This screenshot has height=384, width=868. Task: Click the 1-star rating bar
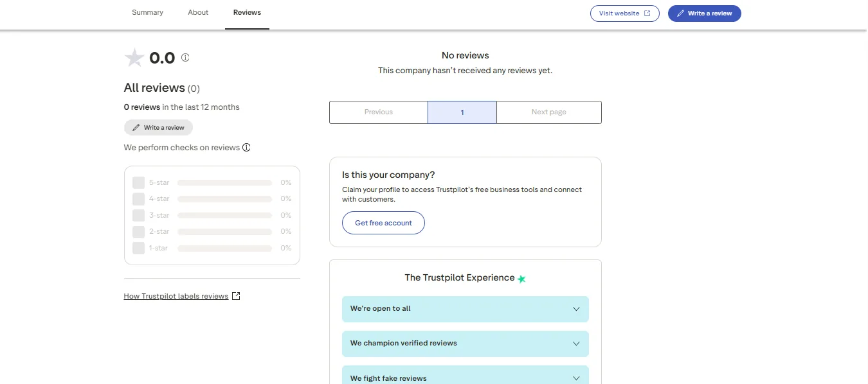[x=225, y=248]
